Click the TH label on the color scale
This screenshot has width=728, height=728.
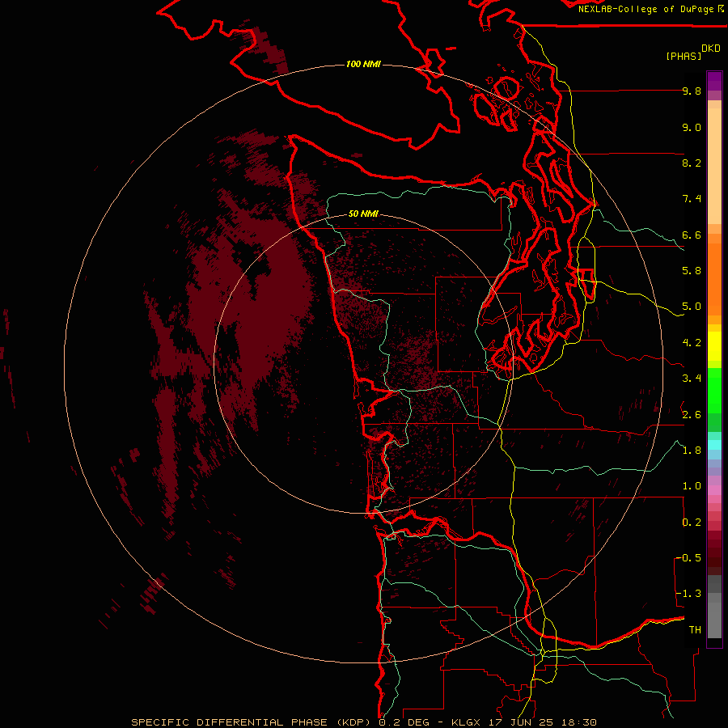(x=695, y=629)
